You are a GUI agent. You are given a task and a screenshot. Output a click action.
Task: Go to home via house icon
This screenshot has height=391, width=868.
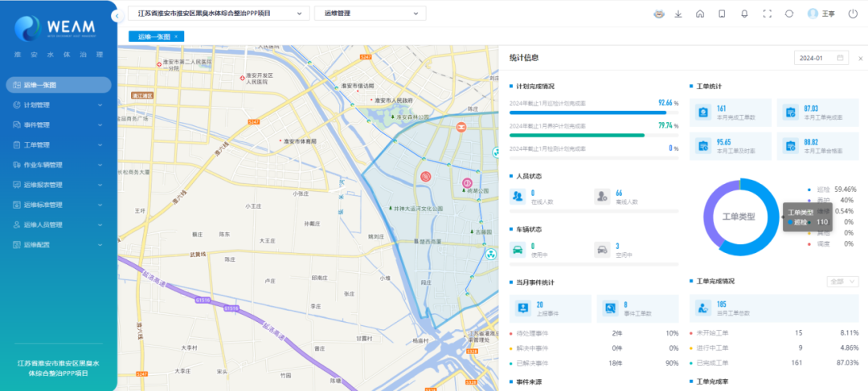tap(700, 14)
